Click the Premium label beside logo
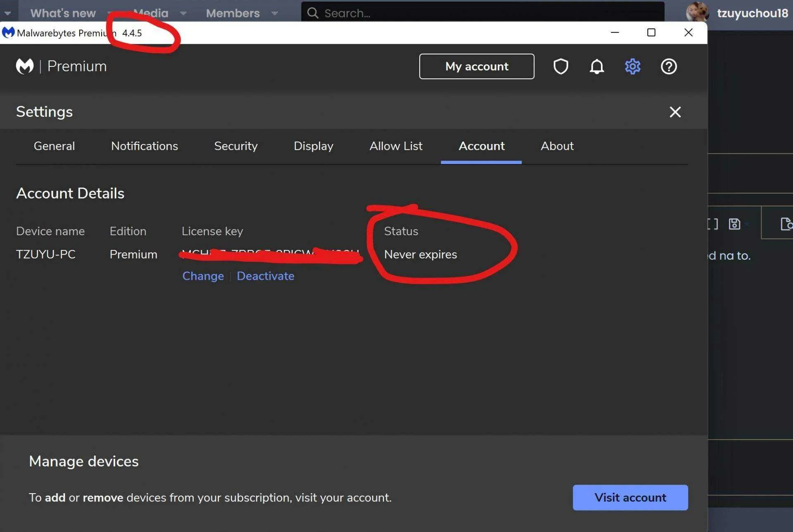 pos(77,66)
